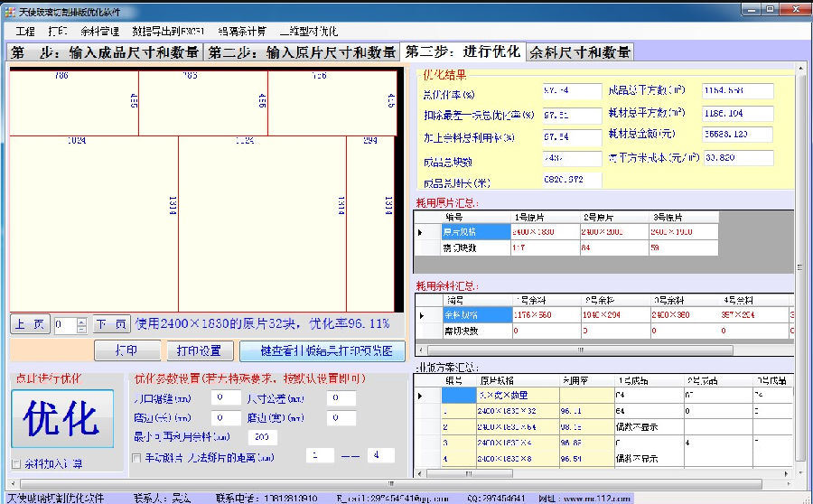Increment the page number spinner arrow
Screen dimensions: 813x504
[x=82, y=321]
